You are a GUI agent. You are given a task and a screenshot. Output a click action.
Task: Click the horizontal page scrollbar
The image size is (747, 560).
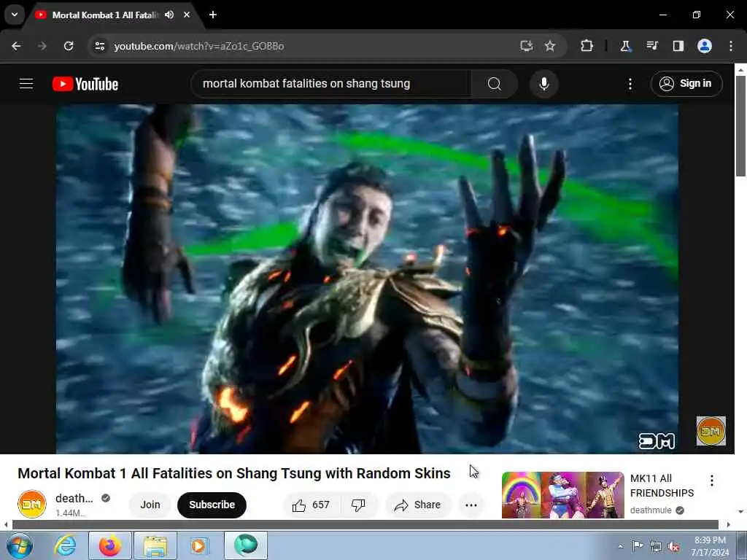tap(365, 525)
